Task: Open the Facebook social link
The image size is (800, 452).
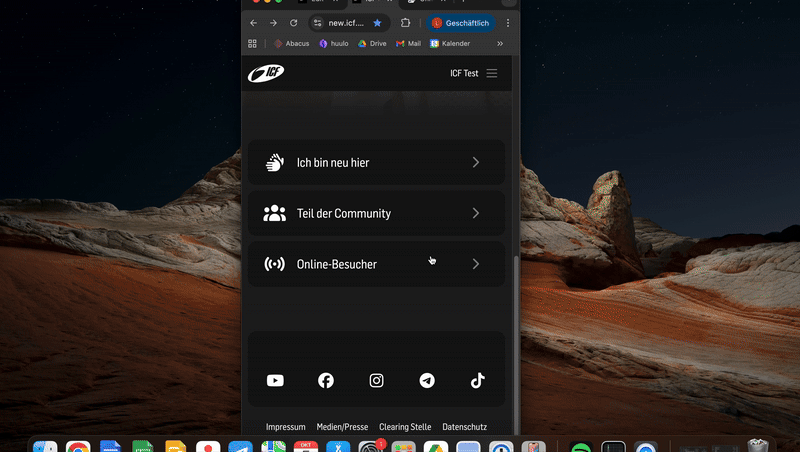Action: click(x=326, y=381)
